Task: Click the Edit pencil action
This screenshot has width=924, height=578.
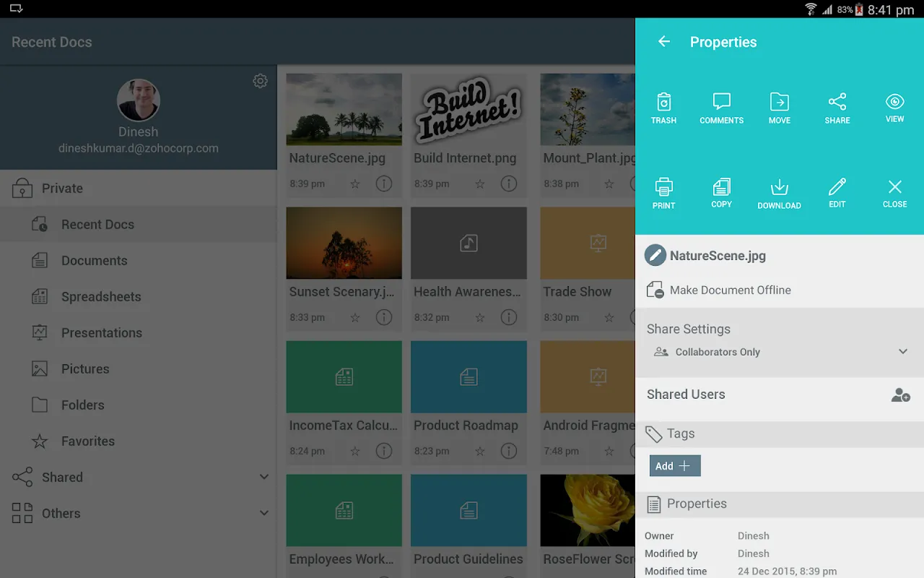Action: (837, 193)
